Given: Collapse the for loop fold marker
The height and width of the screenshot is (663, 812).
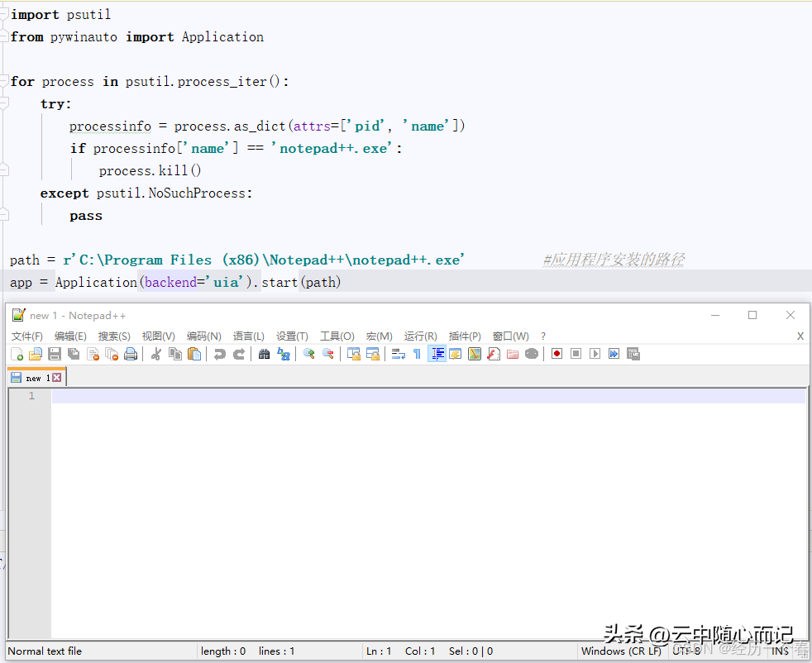Looking at the screenshot, I should pyautogui.click(x=4, y=81).
